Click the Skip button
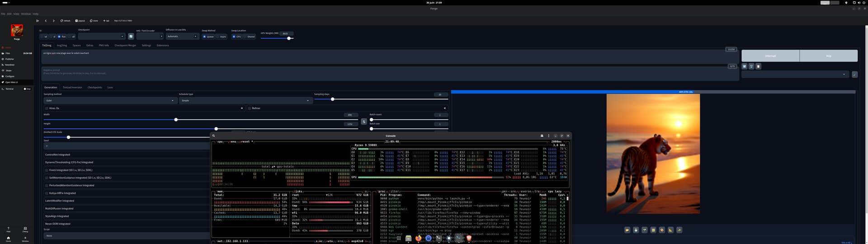The height and width of the screenshot is (244, 868). coord(829,56)
